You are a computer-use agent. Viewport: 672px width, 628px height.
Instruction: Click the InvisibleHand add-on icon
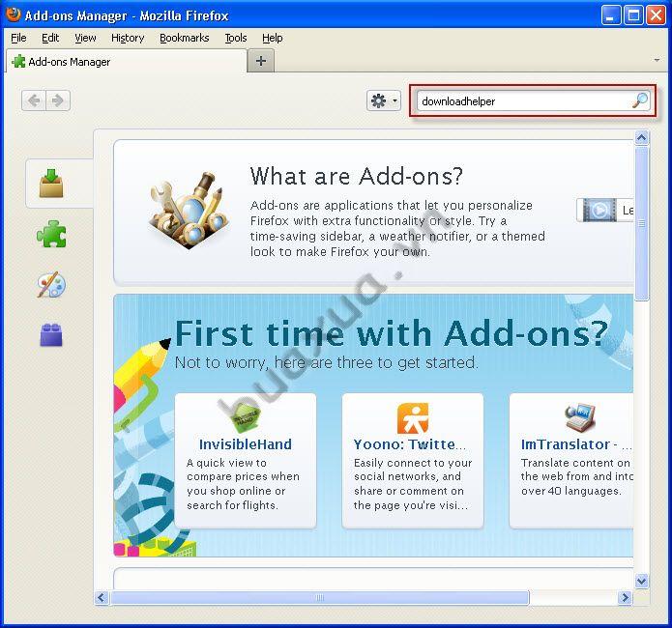pyautogui.click(x=246, y=418)
